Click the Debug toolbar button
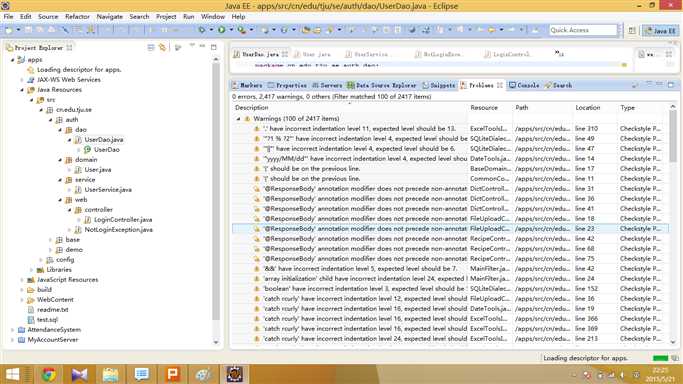683x384 pixels. click(x=202, y=30)
